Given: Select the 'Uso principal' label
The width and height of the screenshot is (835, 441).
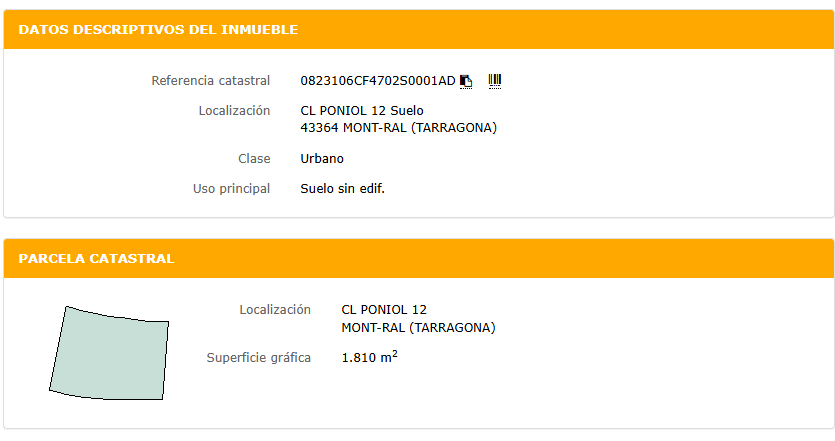Looking at the screenshot, I should pos(231,188).
